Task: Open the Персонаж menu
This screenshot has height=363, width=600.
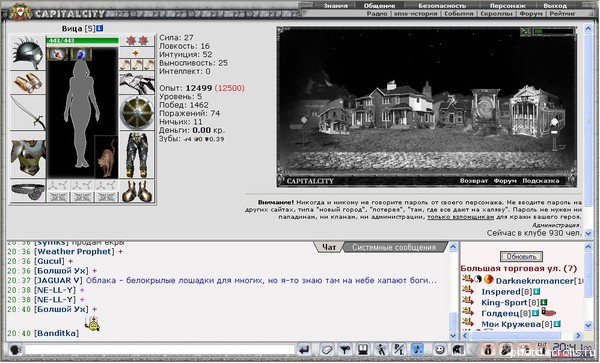Action: tap(507, 6)
